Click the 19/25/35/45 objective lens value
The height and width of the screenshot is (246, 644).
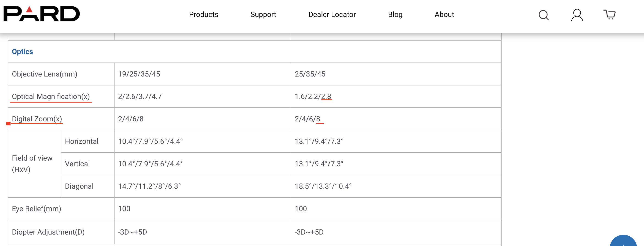139,74
